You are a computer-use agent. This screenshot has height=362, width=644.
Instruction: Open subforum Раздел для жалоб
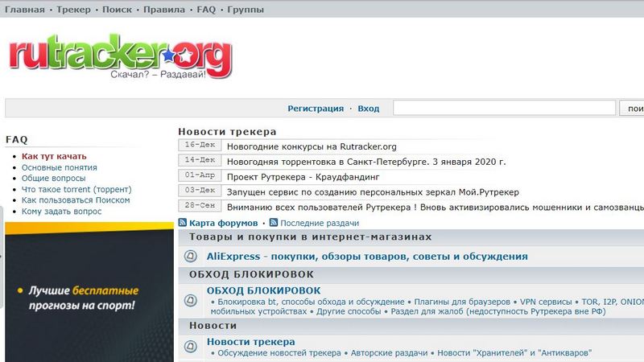[x=498, y=311]
